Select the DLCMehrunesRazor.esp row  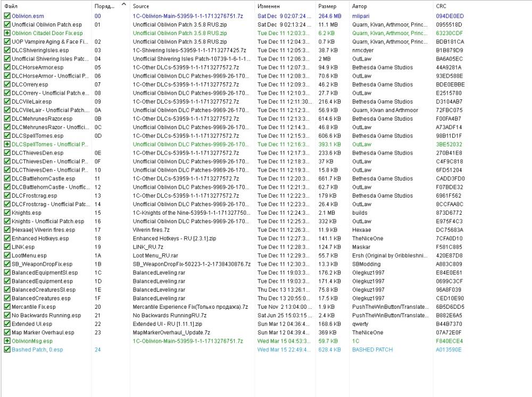266,119
